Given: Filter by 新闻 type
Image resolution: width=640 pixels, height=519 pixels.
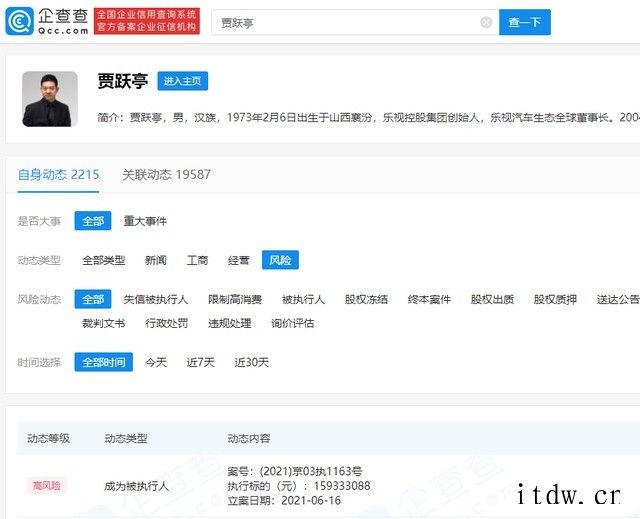Looking at the screenshot, I should click(x=156, y=260).
